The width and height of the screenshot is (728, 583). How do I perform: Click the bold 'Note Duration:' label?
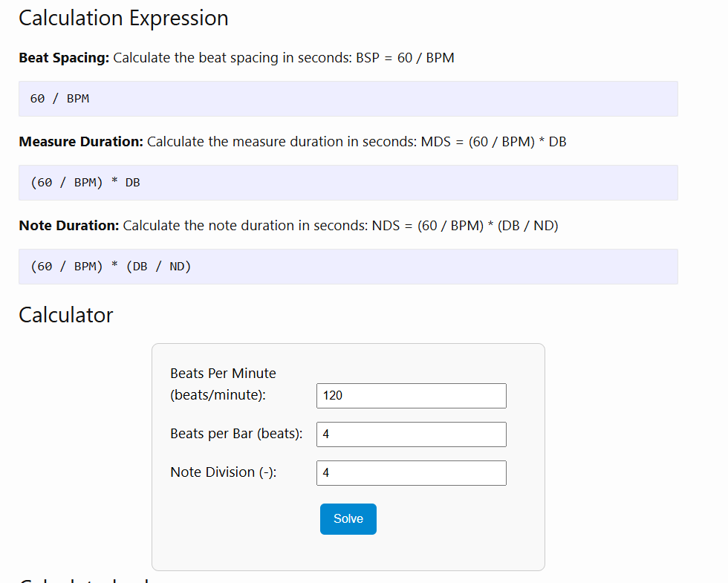pyautogui.click(x=69, y=226)
